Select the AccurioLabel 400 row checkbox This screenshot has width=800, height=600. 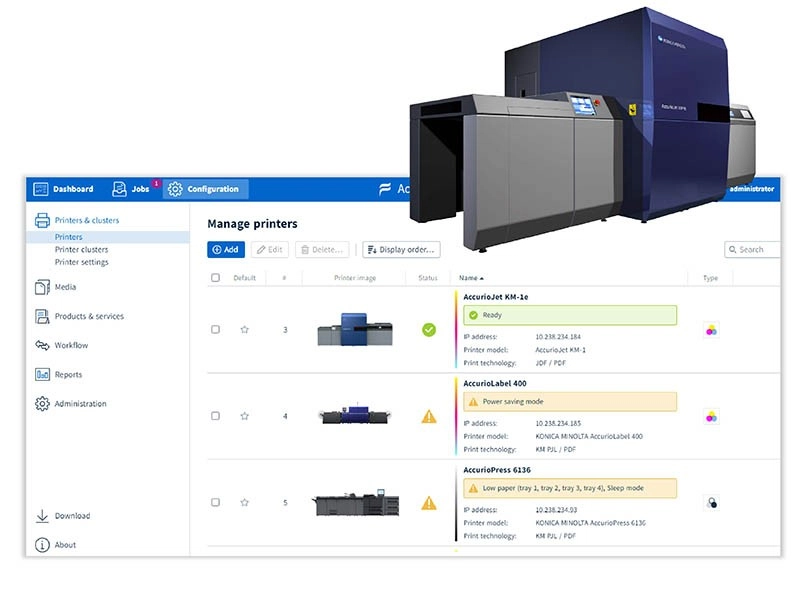[215, 416]
